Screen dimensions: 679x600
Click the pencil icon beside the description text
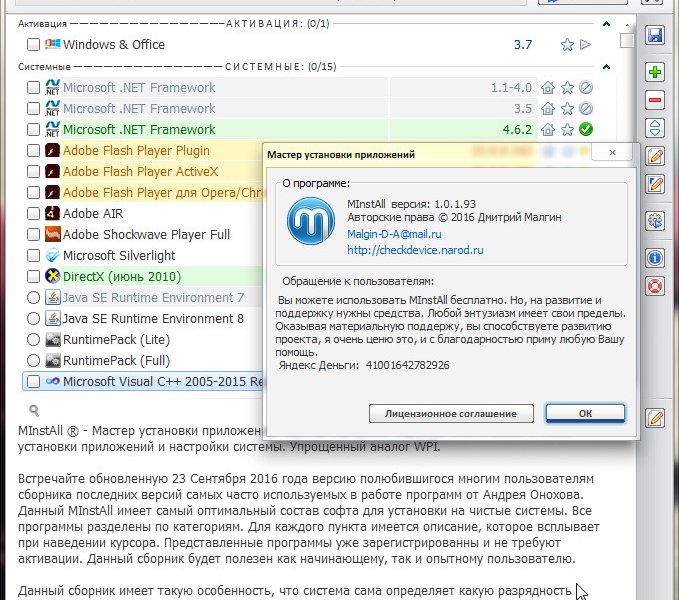coord(655,418)
